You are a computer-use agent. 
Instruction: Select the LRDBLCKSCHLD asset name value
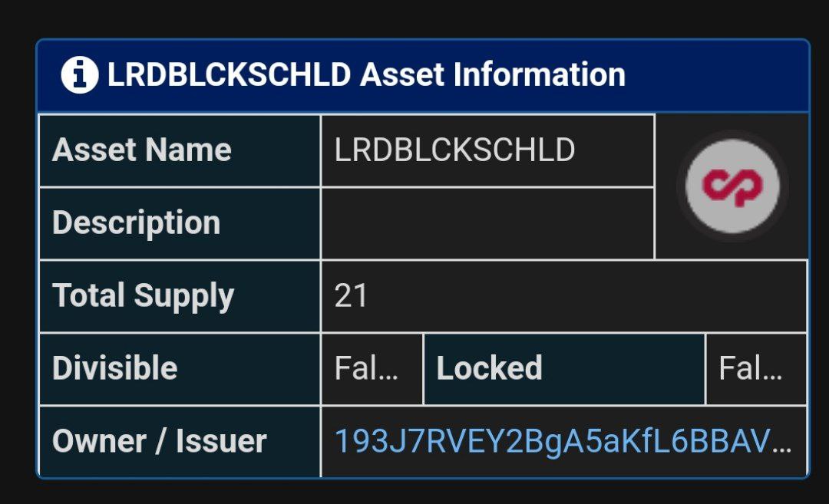coord(454,150)
